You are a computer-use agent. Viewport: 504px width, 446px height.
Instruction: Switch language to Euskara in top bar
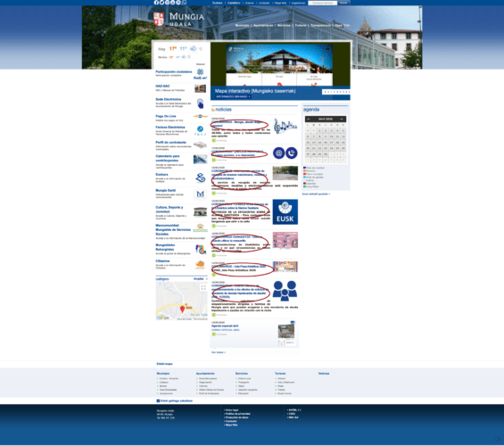point(218,3)
